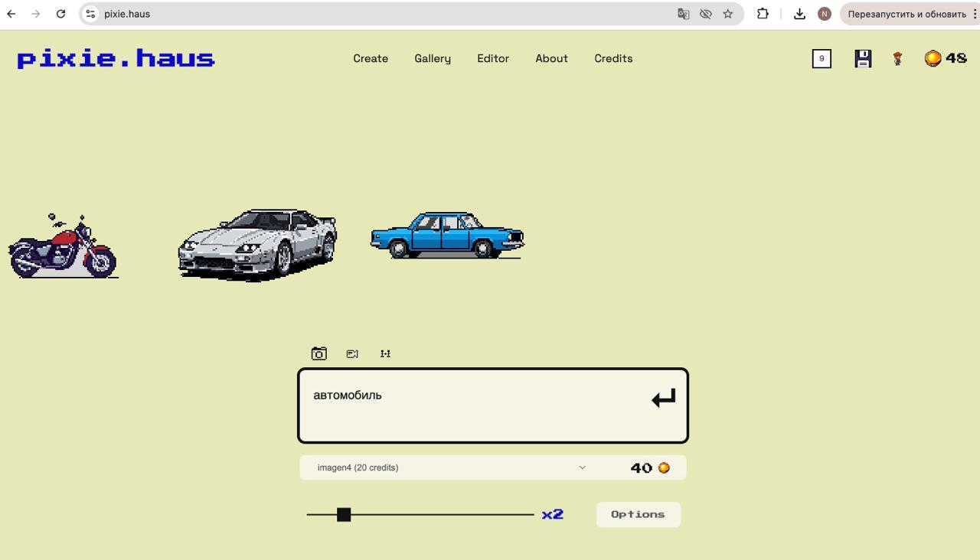980x560 pixels.
Task: Click the Options button
Action: pos(638,514)
